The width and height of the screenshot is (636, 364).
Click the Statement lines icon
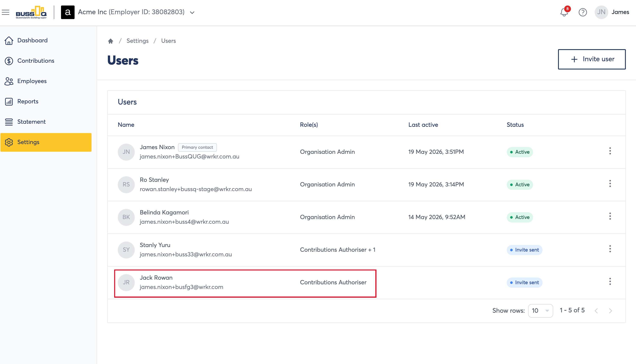coord(9,122)
